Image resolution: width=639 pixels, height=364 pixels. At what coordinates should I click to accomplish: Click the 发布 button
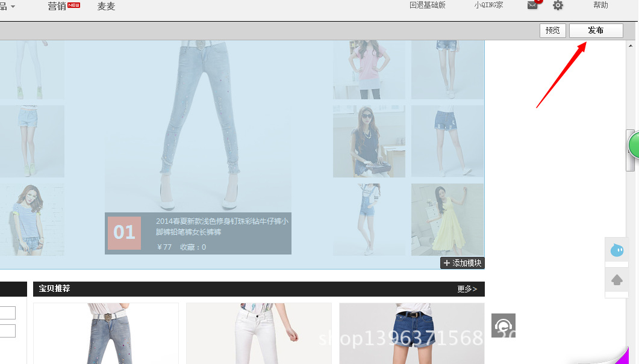(596, 31)
